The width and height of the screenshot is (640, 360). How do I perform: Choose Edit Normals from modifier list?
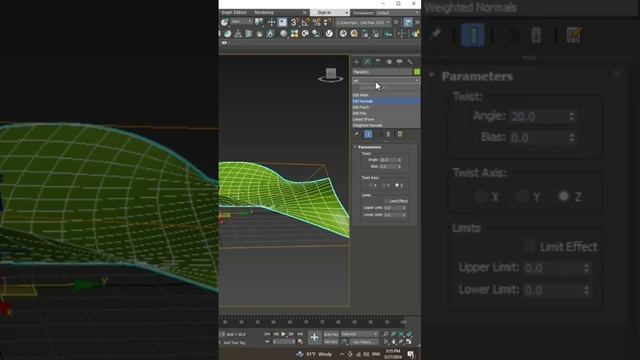tap(386, 101)
